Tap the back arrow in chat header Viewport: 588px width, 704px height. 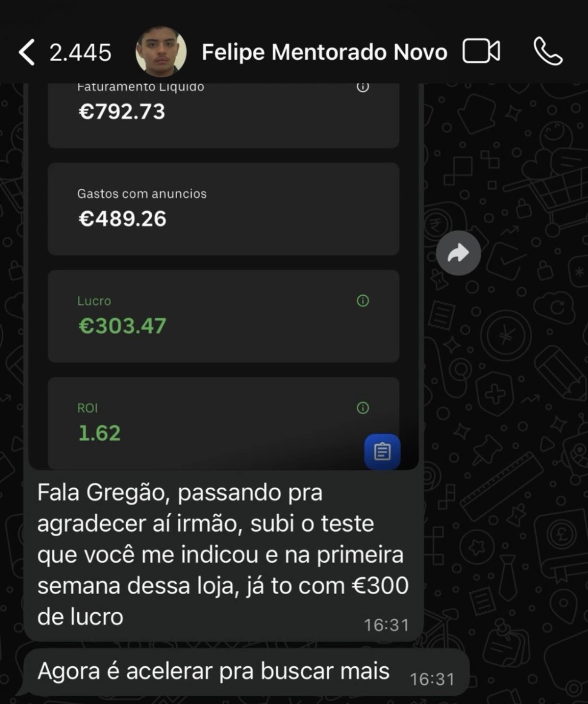pyautogui.click(x=27, y=52)
